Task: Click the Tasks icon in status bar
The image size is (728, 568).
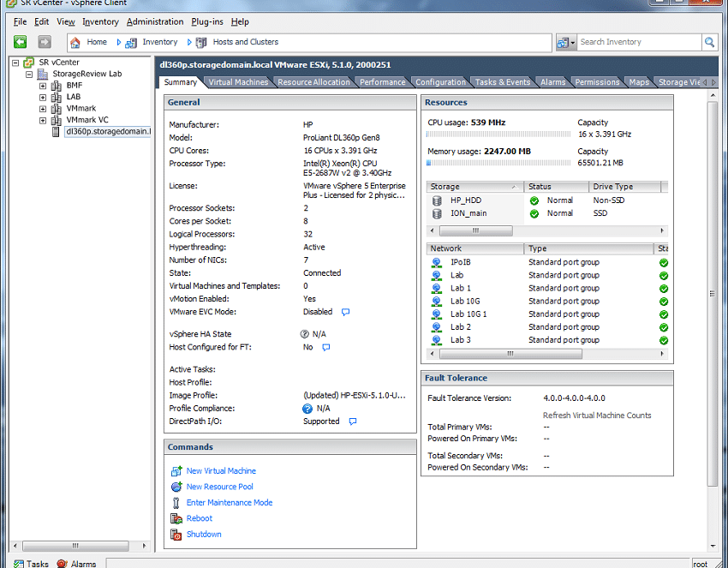Action: 19,564
